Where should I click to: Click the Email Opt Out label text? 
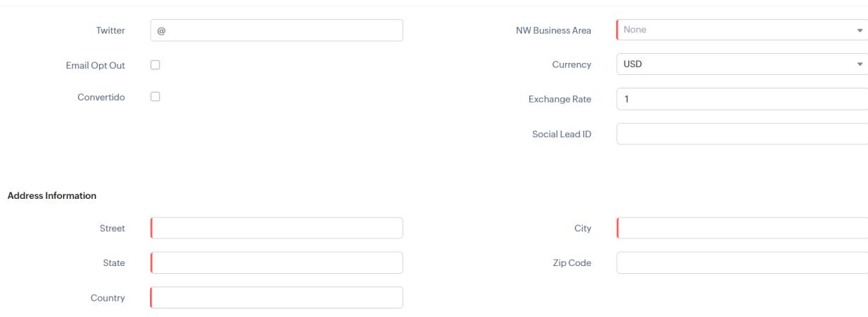[96, 65]
